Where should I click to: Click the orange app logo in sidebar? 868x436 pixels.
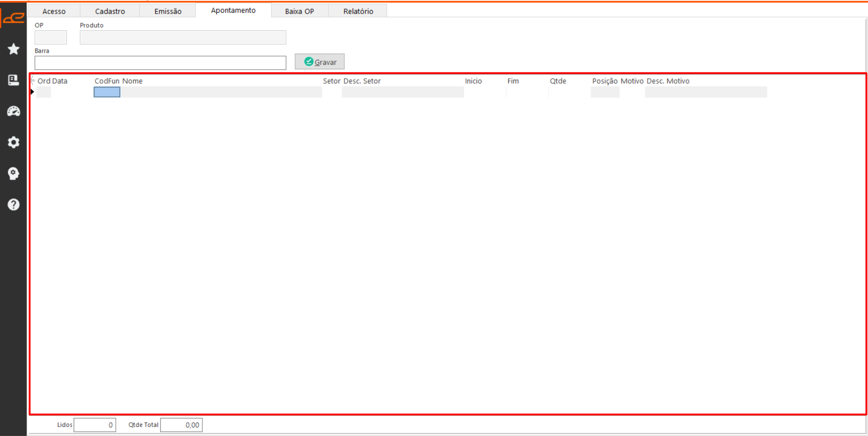14,18
